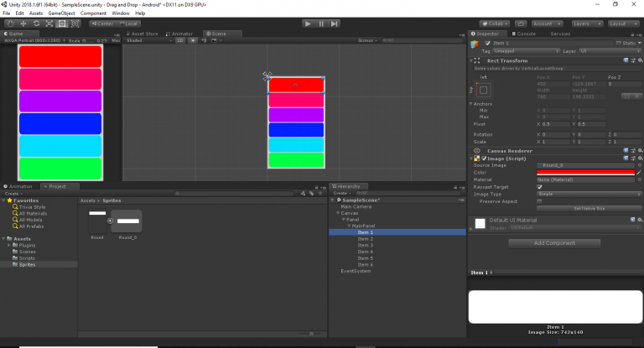
Task: Toggle the Item 1 active checkbox
Action: click(x=488, y=43)
